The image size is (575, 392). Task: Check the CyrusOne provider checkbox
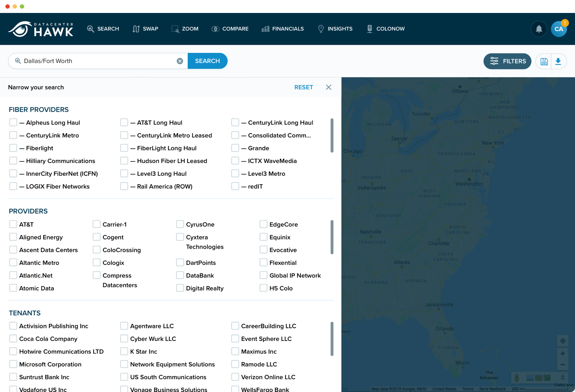click(180, 224)
